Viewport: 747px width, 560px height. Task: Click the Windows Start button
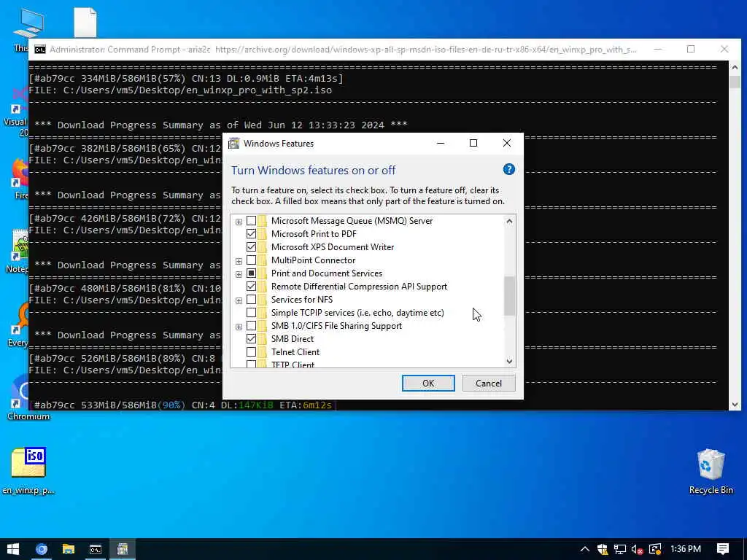[13, 549]
